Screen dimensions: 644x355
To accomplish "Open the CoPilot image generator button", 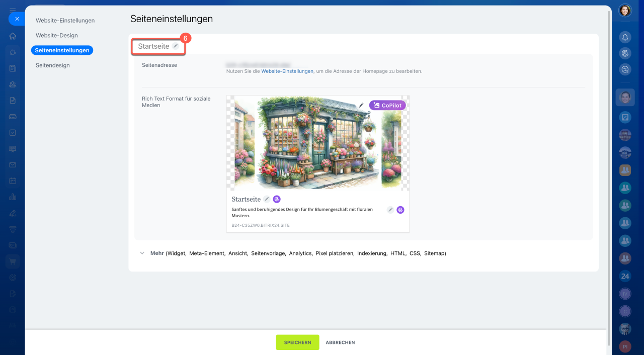I will (387, 105).
